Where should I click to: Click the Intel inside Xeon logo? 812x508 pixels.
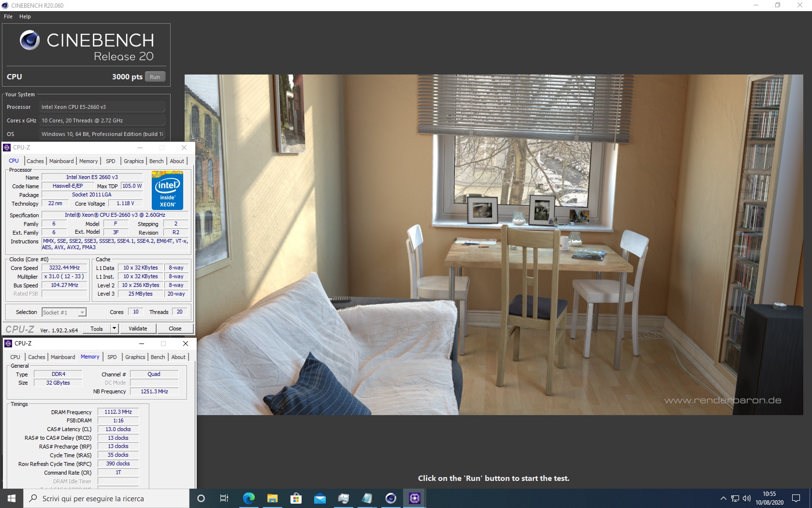point(167,190)
